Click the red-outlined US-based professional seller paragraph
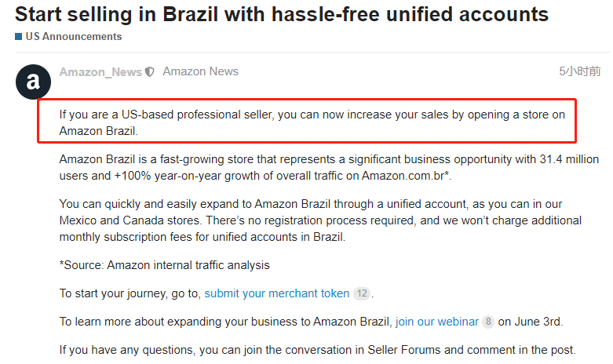This screenshot has width=613, height=364. click(312, 122)
